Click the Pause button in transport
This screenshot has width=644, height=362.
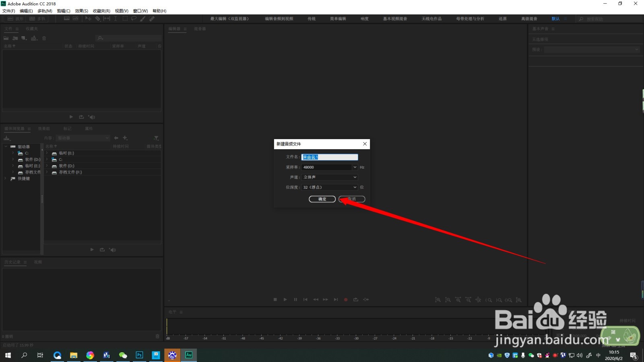(x=295, y=300)
